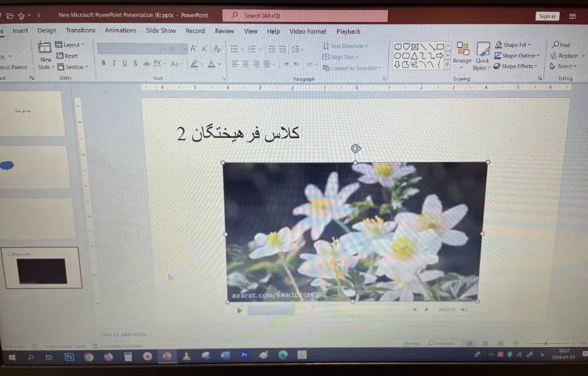Clear all formatting icon
The height and width of the screenshot is (376, 588).
coord(217,49)
